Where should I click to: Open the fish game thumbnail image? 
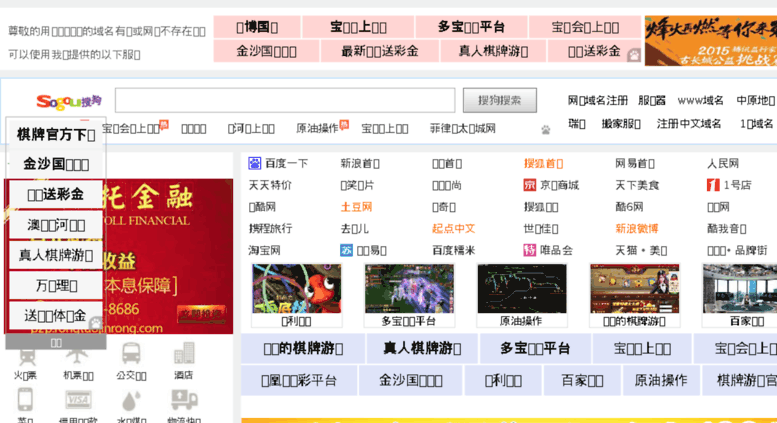tap(296, 288)
